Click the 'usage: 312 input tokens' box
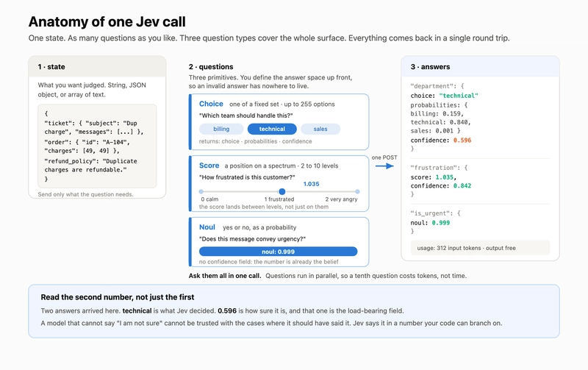The image size is (588, 370). [481, 248]
